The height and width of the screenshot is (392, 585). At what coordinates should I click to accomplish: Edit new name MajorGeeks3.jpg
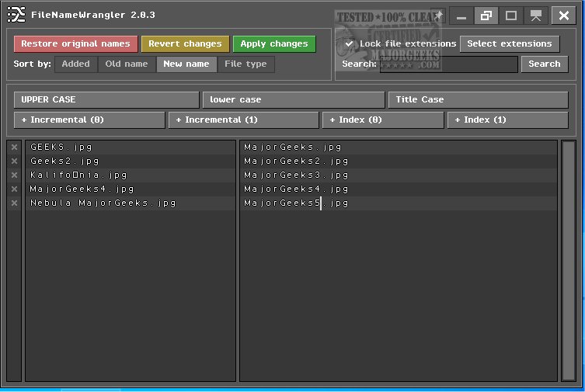click(399, 175)
